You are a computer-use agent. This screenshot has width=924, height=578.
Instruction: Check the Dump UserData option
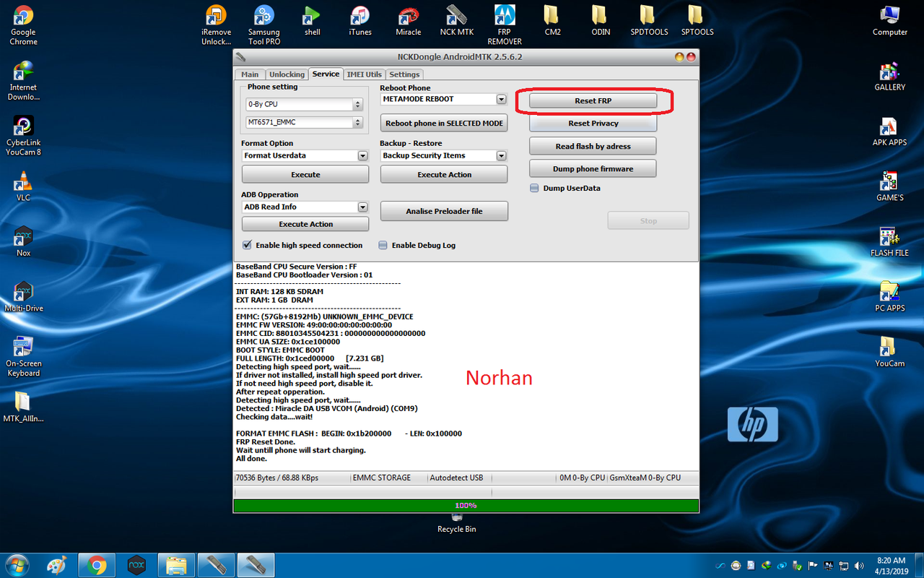[x=535, y=188]
